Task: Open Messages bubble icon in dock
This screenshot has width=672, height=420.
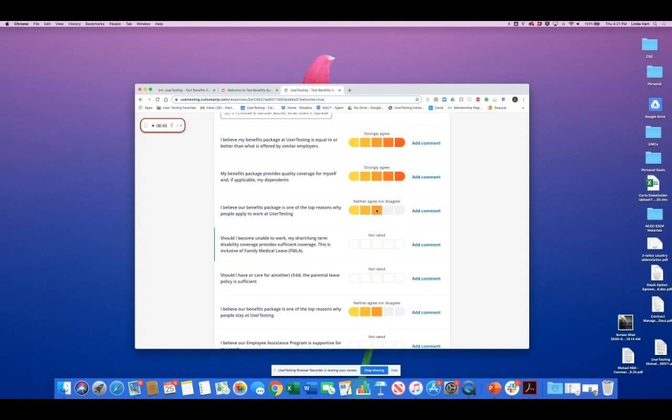Action: 258,388
